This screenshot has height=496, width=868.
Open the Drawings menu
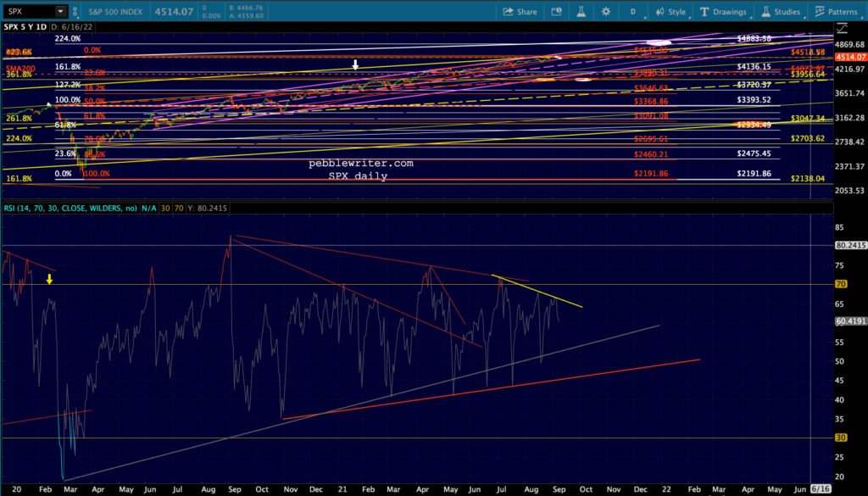point(723,12)
